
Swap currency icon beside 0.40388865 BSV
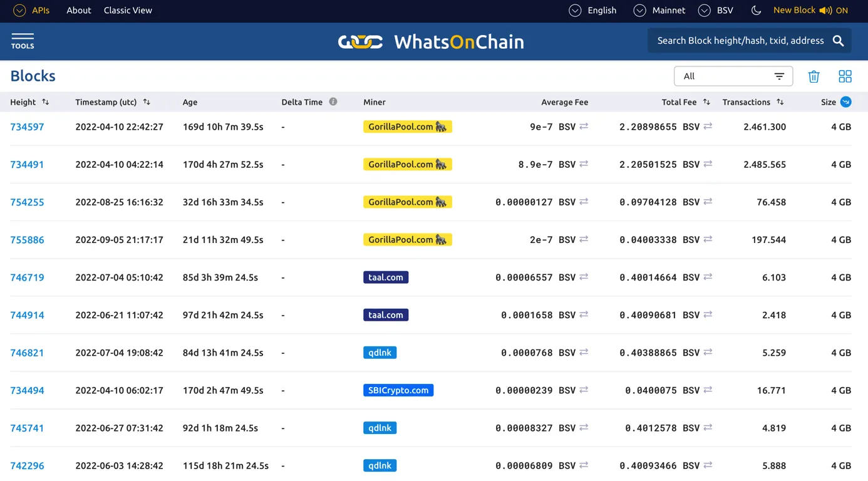tap(708, 352)
